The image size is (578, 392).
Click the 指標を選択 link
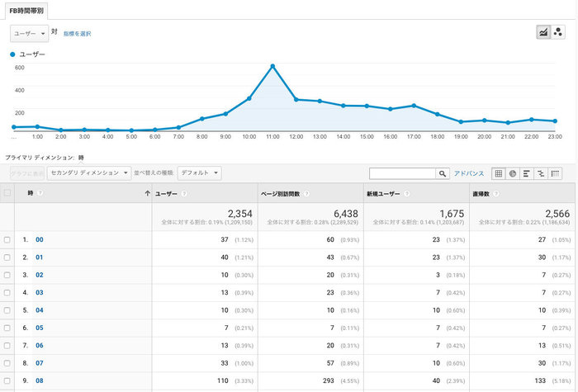point(78,34)
